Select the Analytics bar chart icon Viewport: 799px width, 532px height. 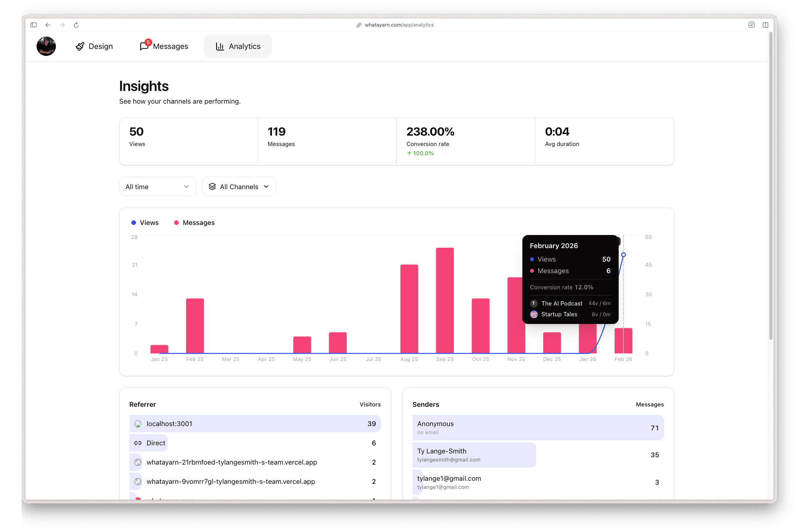coord(220,46)
